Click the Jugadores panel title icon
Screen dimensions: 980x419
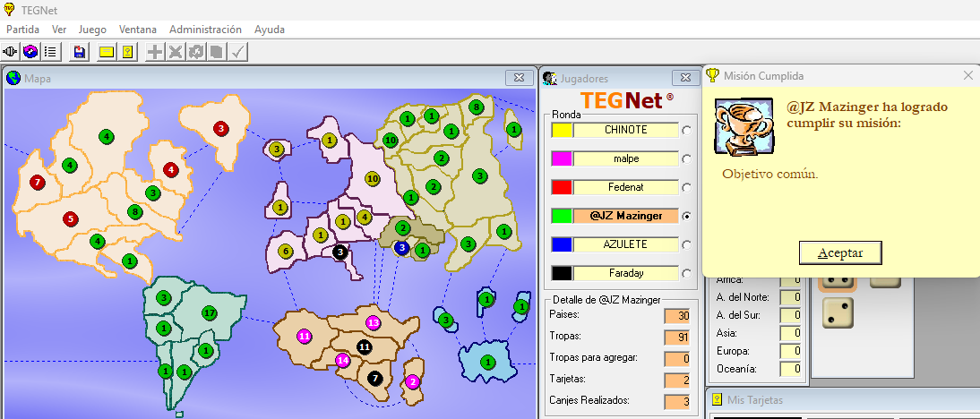click(550, 78)
